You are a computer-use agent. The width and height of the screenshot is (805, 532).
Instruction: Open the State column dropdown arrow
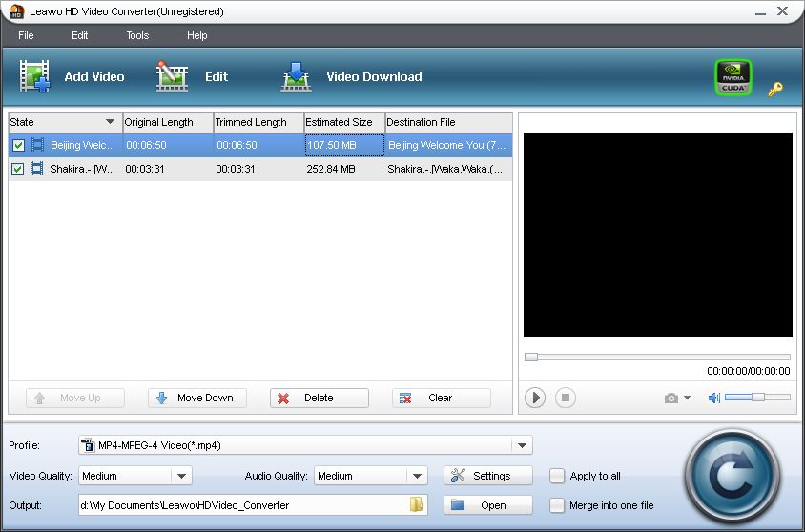[110, 122]
